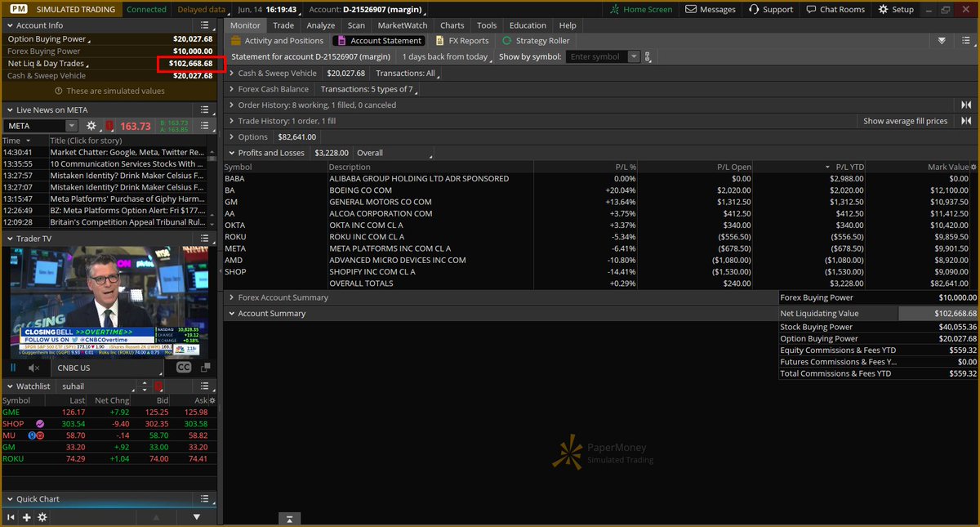Viewport: 980px width, 527px height.
Task: Open Strategy Roller subtab
Action: point(536,41)
